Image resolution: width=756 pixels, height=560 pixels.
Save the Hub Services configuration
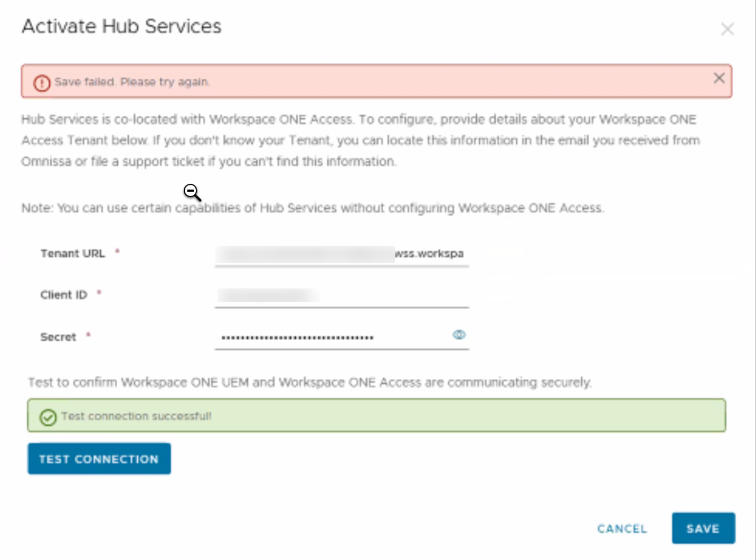703,528
